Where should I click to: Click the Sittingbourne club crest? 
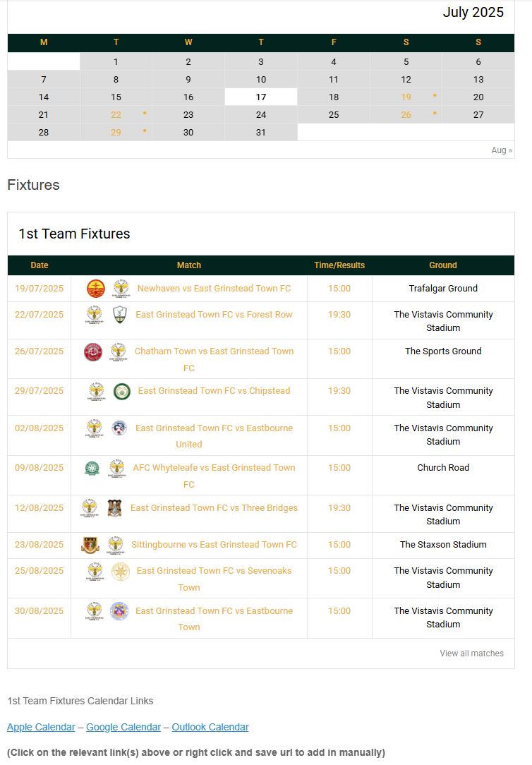coord(90,545)
